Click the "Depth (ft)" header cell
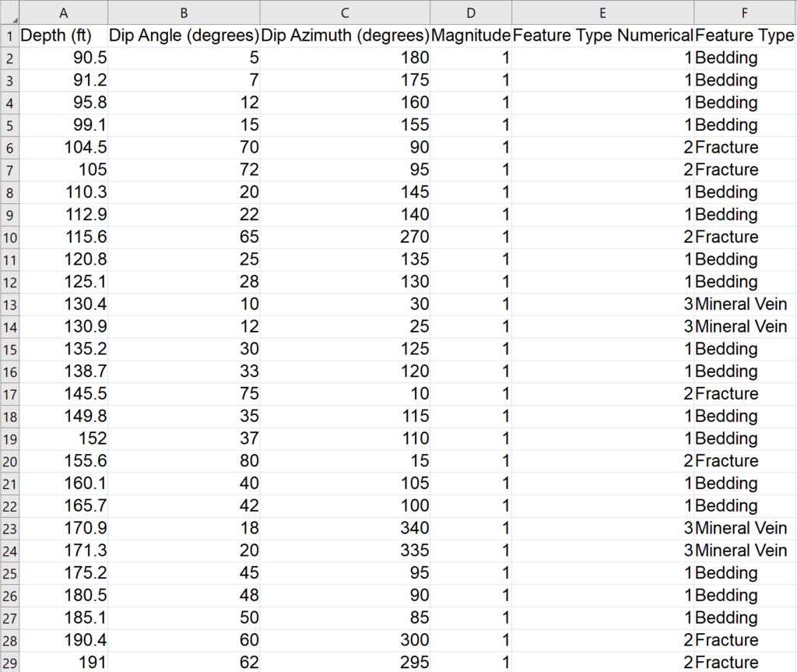The image size is (797, 672). tap(63, 35)
